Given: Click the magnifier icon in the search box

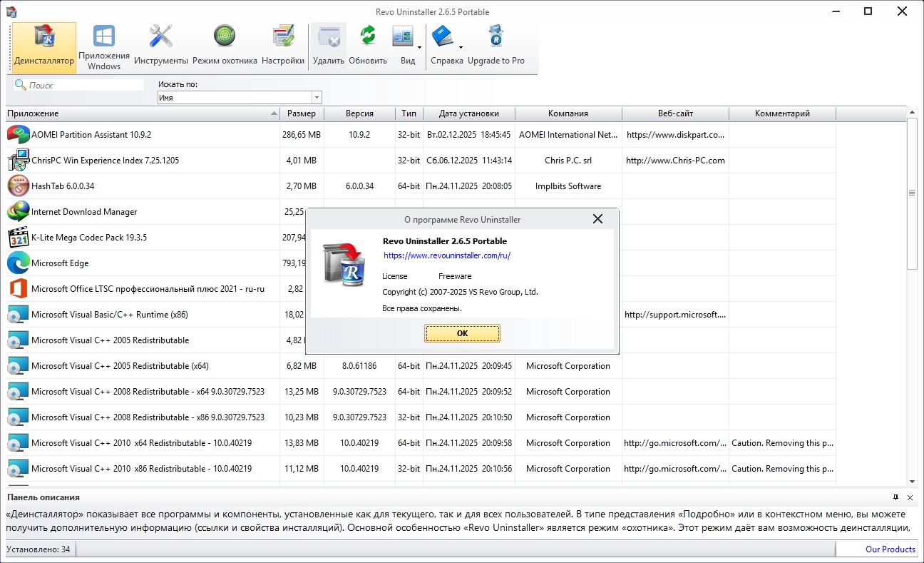Looking at the screenshot, I should [21, 85].
